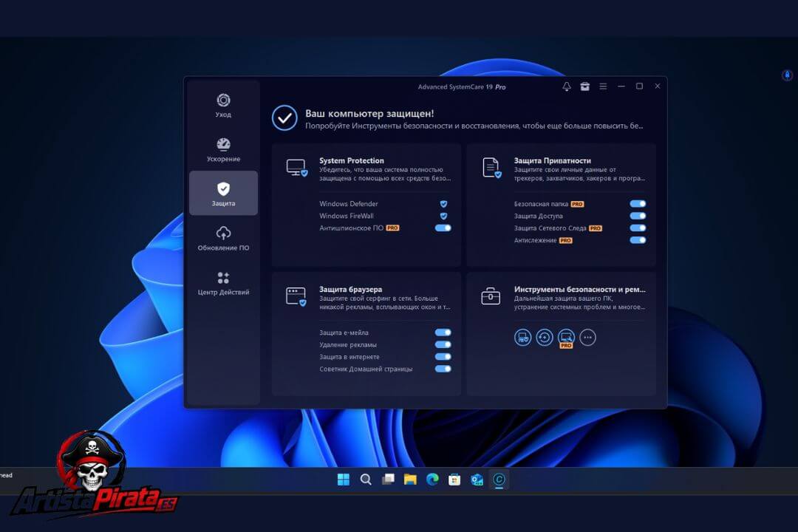Viewport: 798px width, 532px height.
Task: Click the Защита Приватности heading
Action: coord(552,160)
